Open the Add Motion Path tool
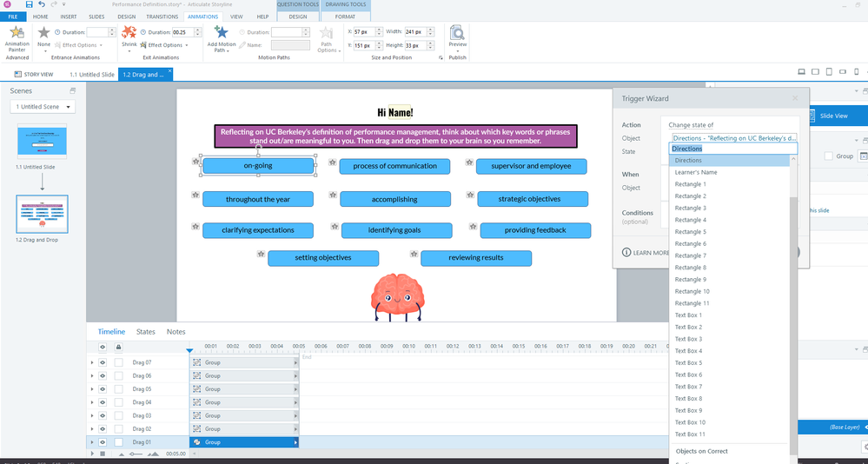Viewport: 868px width, 464px height. point(221,35)
